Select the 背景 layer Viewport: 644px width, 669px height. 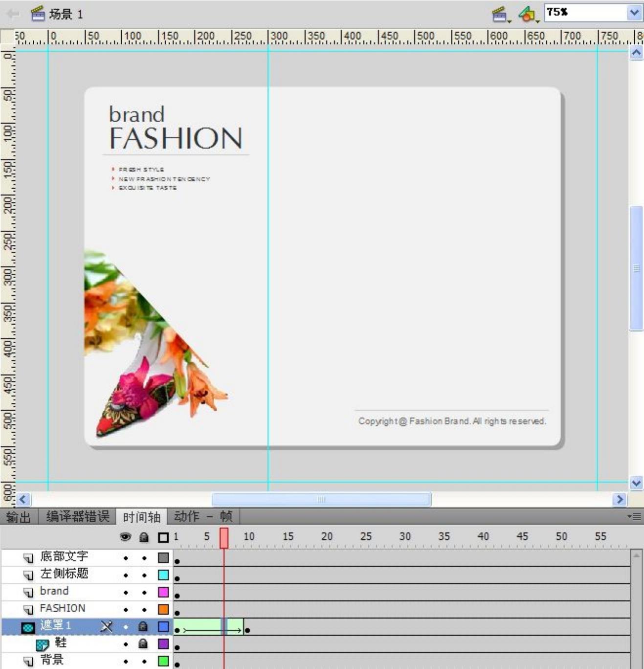52,660
